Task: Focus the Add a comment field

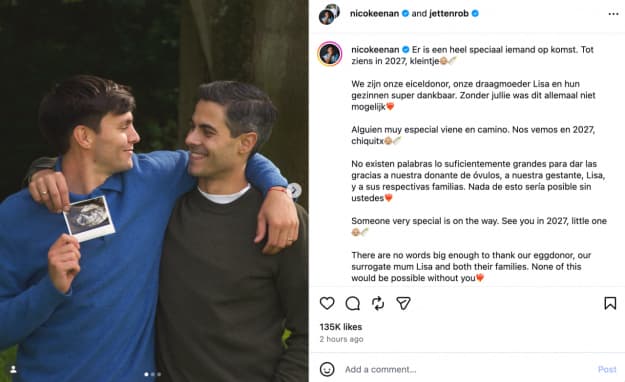Action: pyautogui.click(x=466, y=370)
